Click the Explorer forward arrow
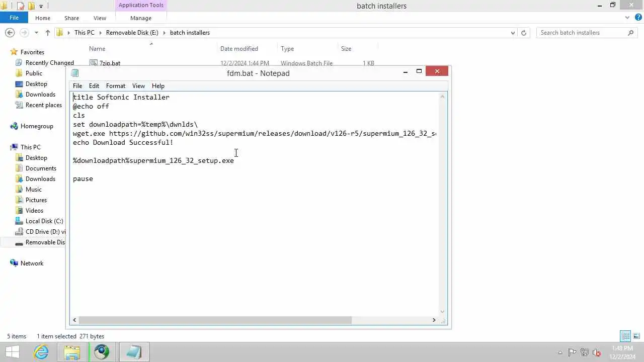The image size is (644, 362). tap(24, 33)
